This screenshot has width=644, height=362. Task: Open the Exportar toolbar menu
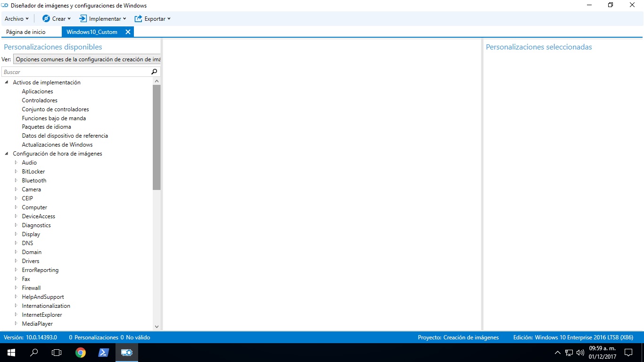[152, 19]
